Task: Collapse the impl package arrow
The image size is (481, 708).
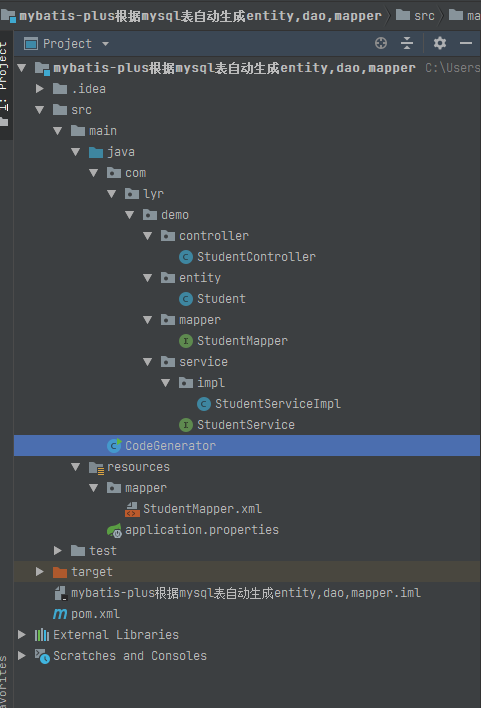Action: (165, 383)
